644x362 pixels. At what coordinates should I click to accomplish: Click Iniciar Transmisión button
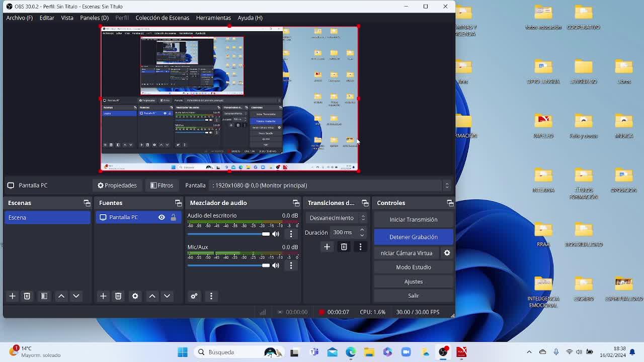pos(413,219)
